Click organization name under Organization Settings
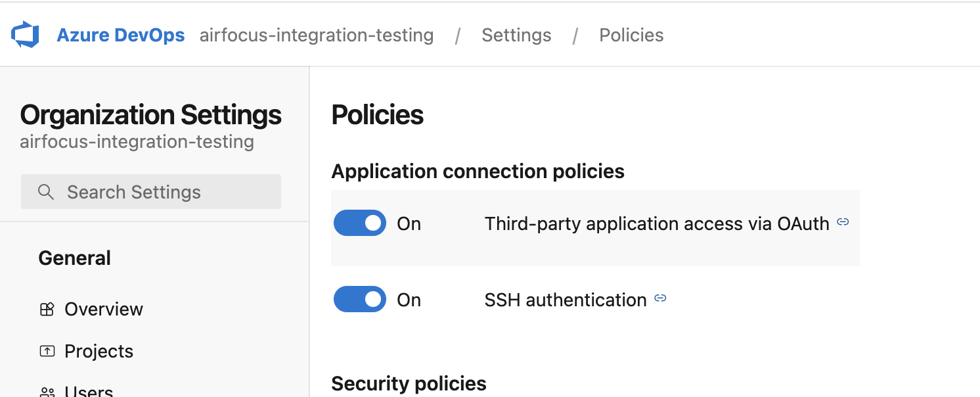This screenshot has height=397, width=980. click(x=137, y=142)
